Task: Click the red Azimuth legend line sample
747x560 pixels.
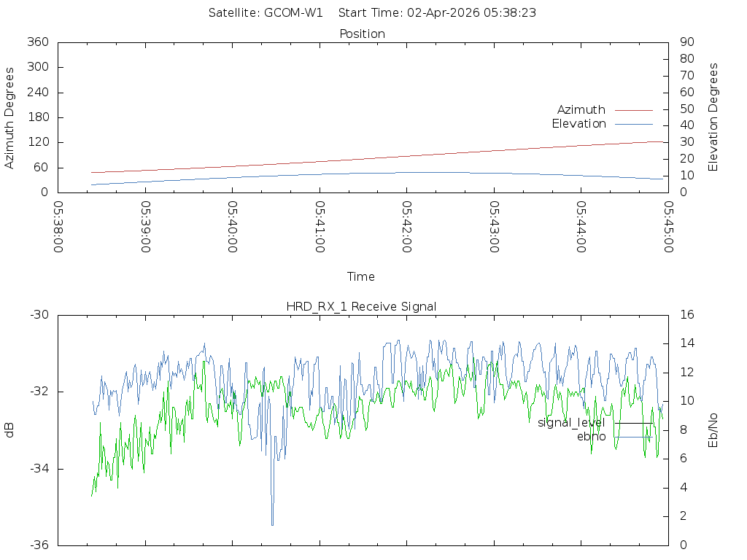Action: 633,110
